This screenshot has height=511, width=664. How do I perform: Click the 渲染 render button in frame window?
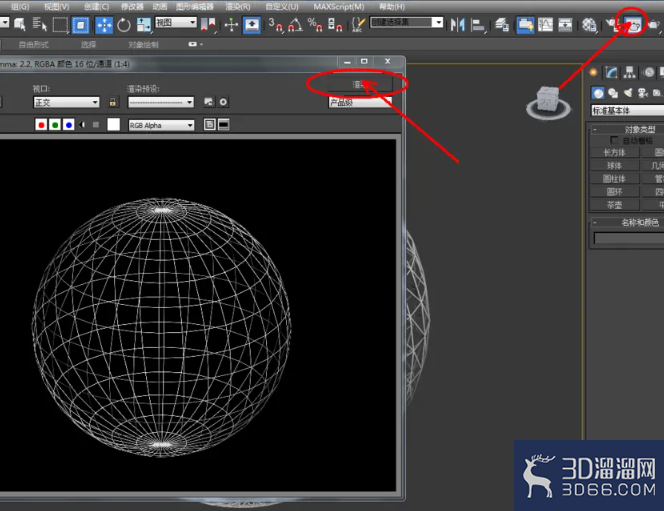pyautogui.click(x=360, y=85)
